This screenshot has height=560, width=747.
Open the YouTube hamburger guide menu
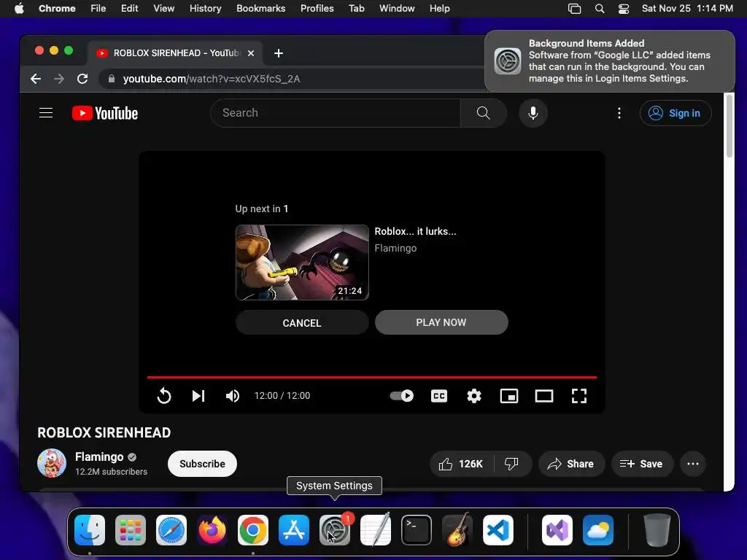[x=46, y=113]
